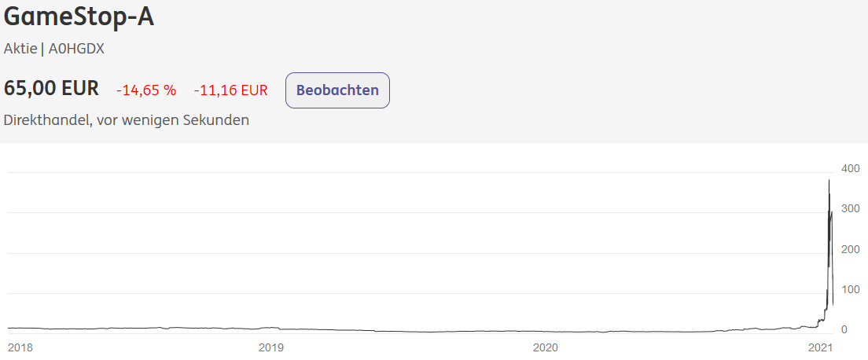Click the chart line above the 2020 label
This screenshot has height=360, width=868.
(545, 332)
